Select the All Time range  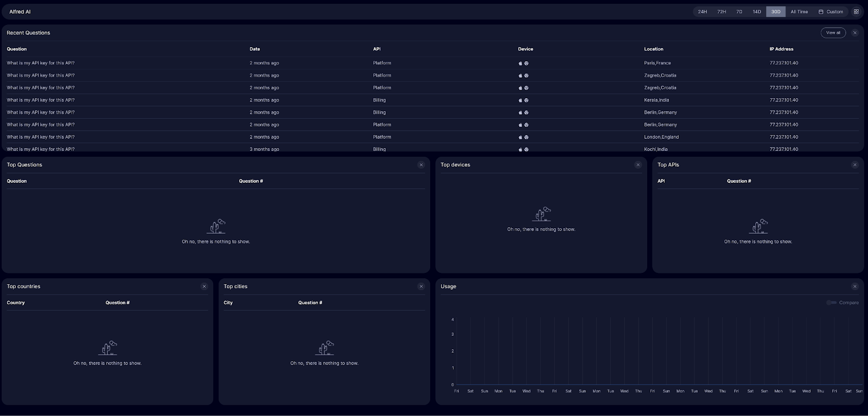coord(799,11)
